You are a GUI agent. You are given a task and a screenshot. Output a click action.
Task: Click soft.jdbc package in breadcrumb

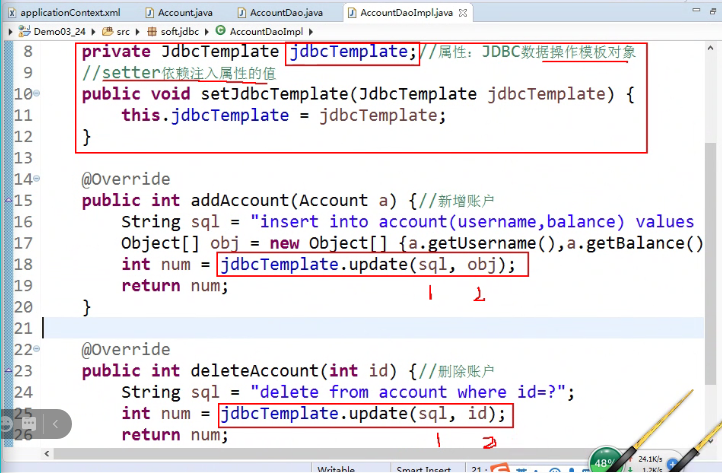180,31
